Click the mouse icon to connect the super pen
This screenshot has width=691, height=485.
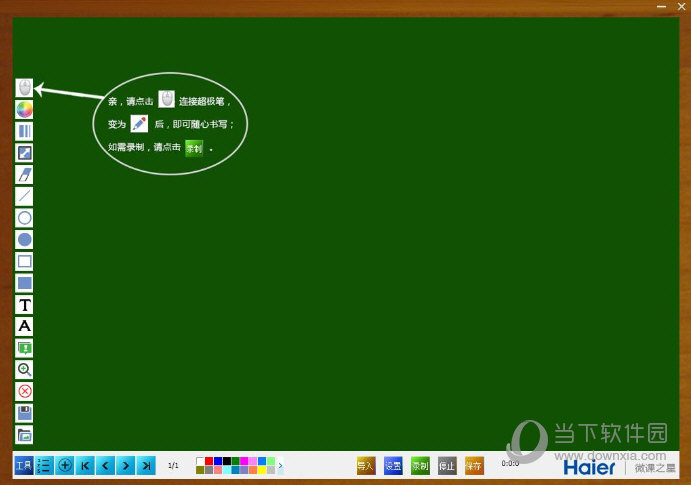[24, 88]
